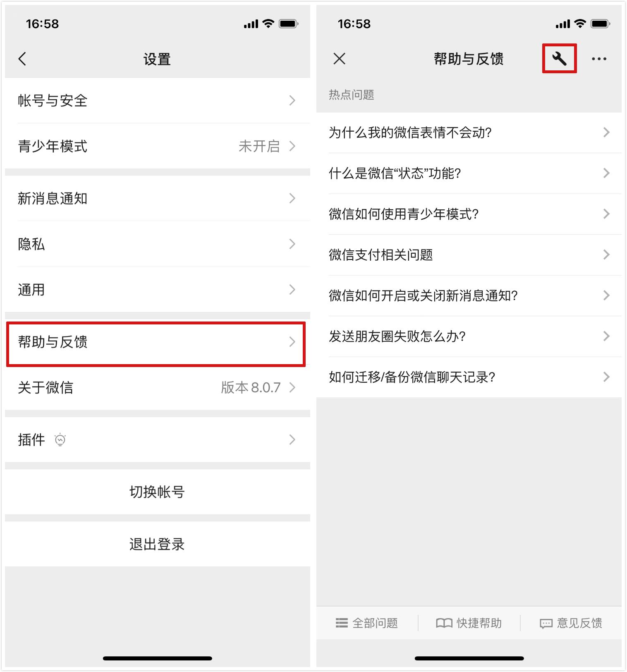The height and width of the screenshot is (672, 627).
Task: Open 为什么我的微信表情不会动? question
Action: coord(469,132)
